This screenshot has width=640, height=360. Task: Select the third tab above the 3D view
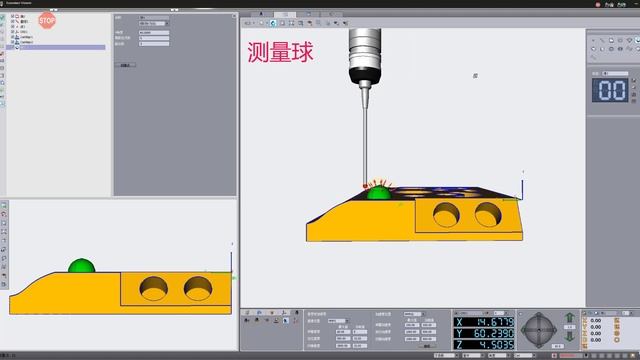[x=309, y=14]
